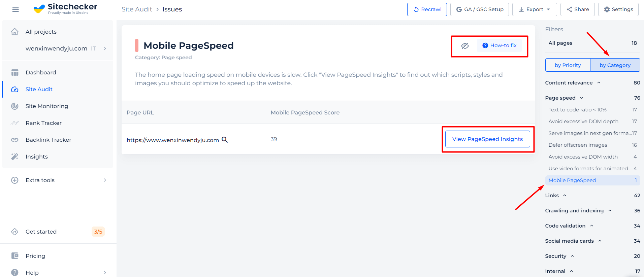This screenshot has height=277, width=644.
Task: Click Category: Page speed label
Action: pos(163,58)
